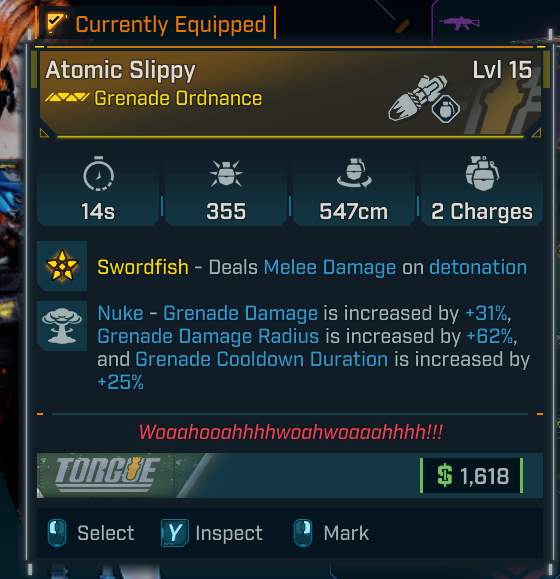Click the grenade damage burst icon

(x=226, y=174)
